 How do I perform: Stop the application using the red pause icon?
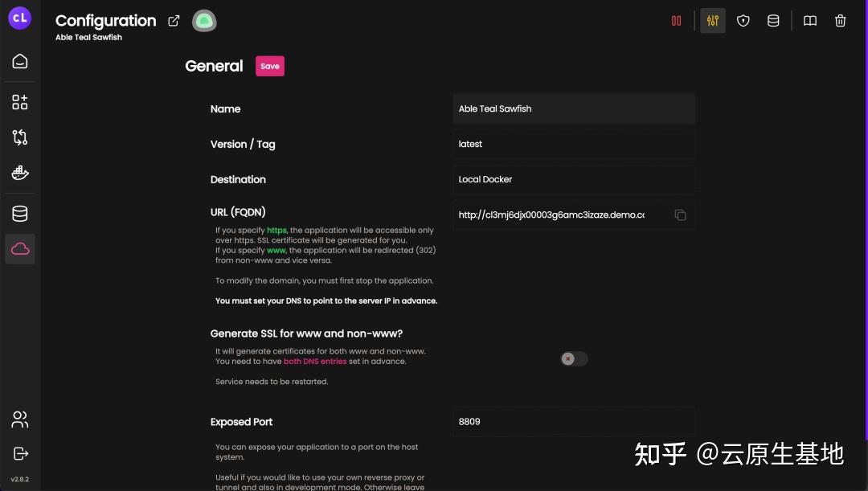click(x=677, y=20)
